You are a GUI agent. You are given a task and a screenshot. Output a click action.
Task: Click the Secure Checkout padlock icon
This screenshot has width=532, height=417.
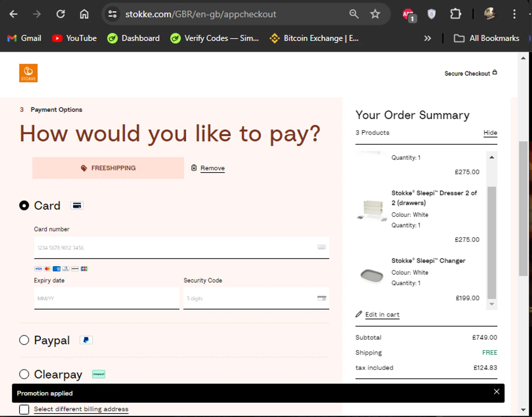495,72
